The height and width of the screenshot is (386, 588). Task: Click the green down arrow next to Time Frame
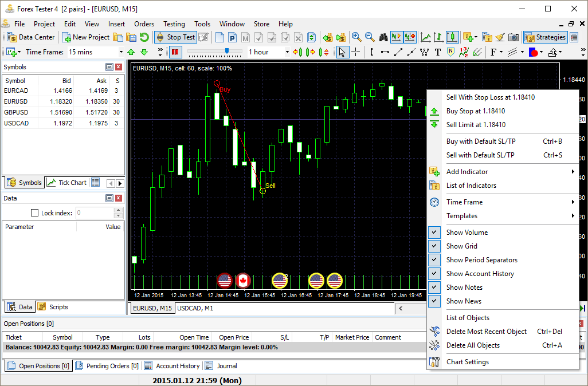[144, 52]
